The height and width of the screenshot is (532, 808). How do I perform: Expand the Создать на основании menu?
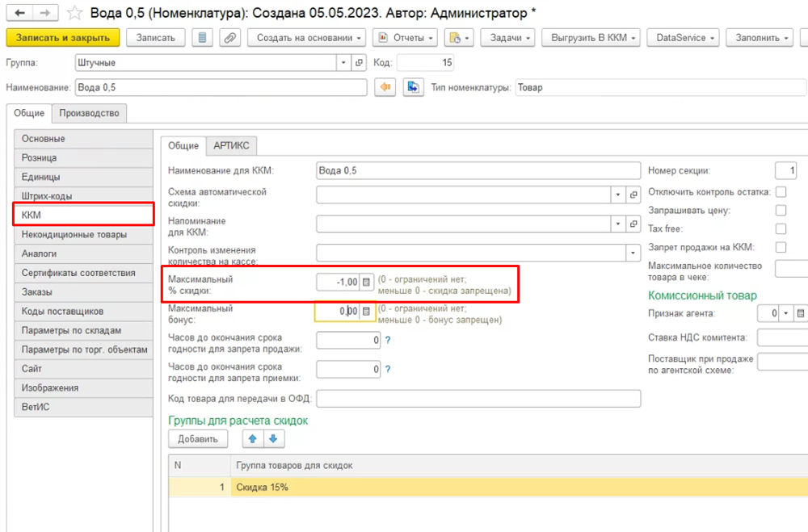pyautogui.click(x=306, y=38)
